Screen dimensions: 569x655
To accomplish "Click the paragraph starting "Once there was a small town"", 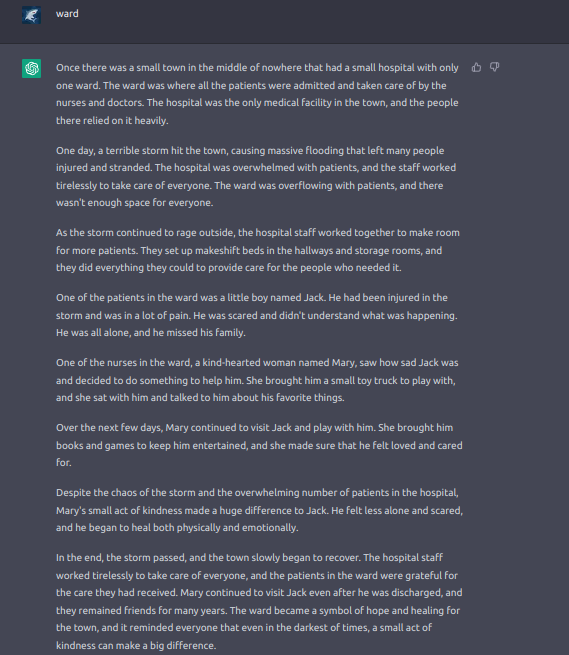I will [x=257, y=94].
